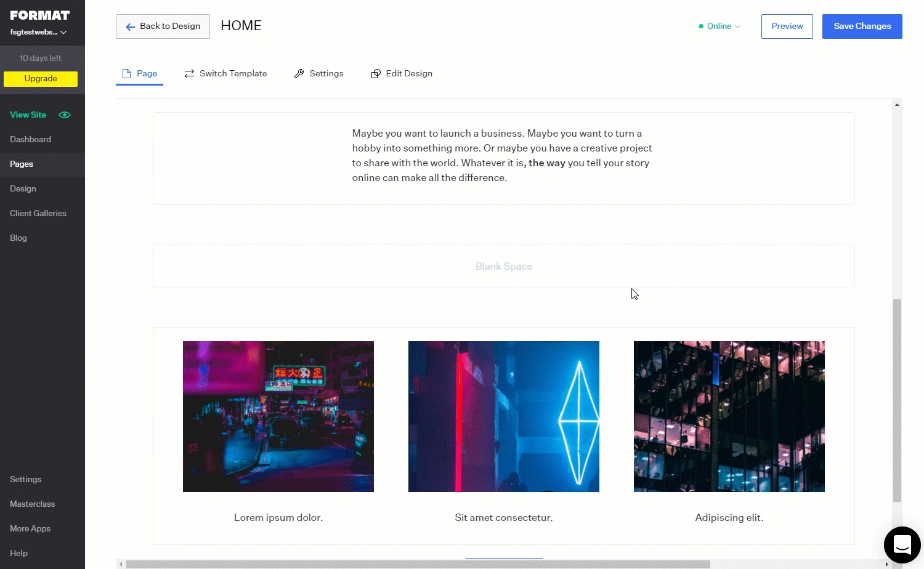Viewport: 924px width, 569px height.
Task: Click the Edit Design icon
Action: 375,73
